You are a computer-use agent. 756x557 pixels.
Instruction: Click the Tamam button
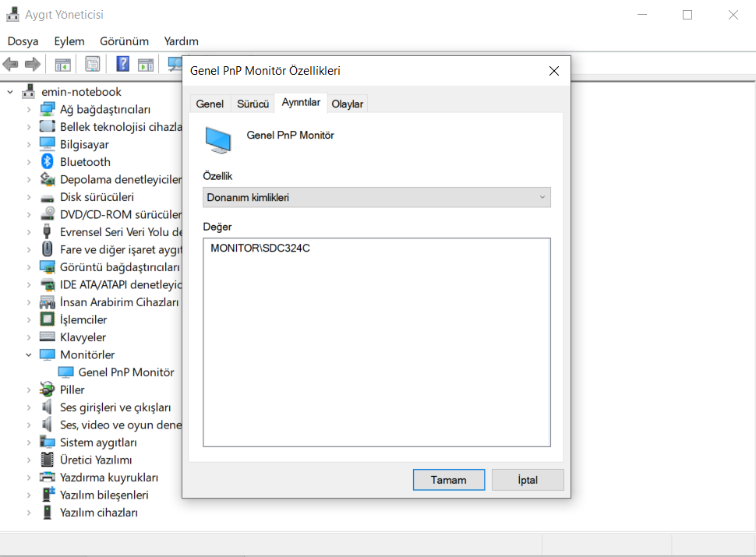449,480
